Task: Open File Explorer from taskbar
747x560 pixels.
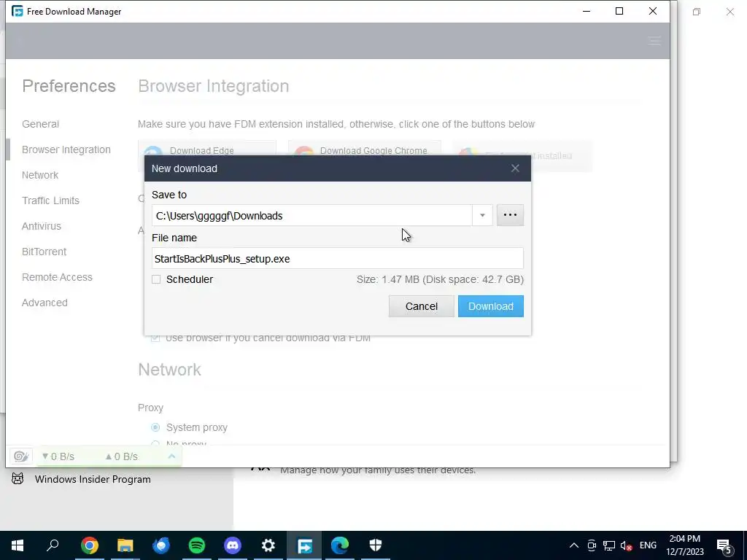Action: pos(125,545)
